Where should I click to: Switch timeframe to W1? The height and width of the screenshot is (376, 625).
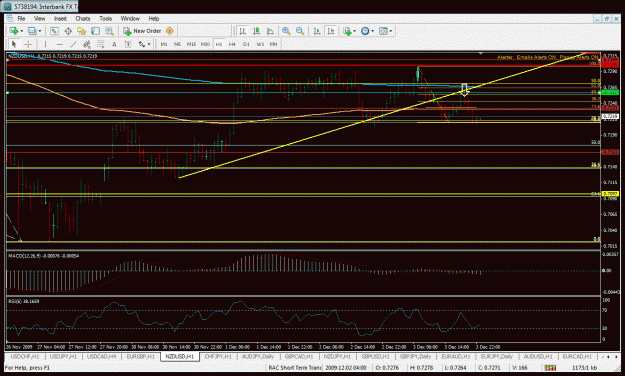260,44
